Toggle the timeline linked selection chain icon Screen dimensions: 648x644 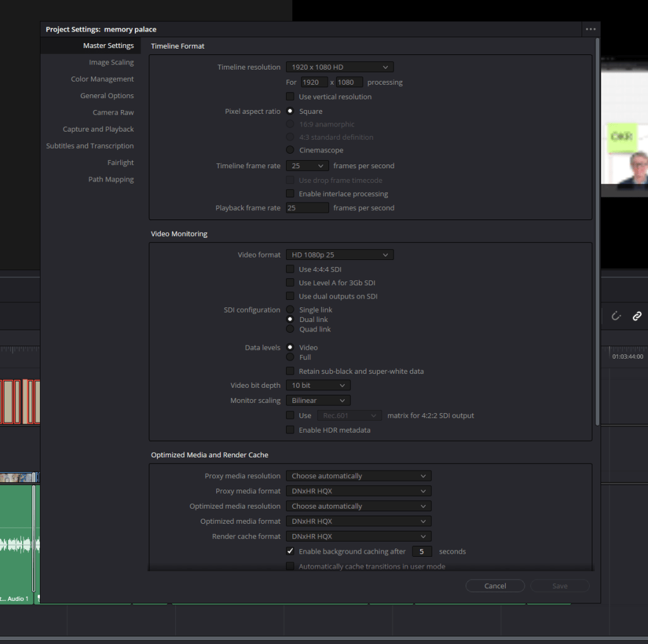pyautogui.click(x=637, y=316)
